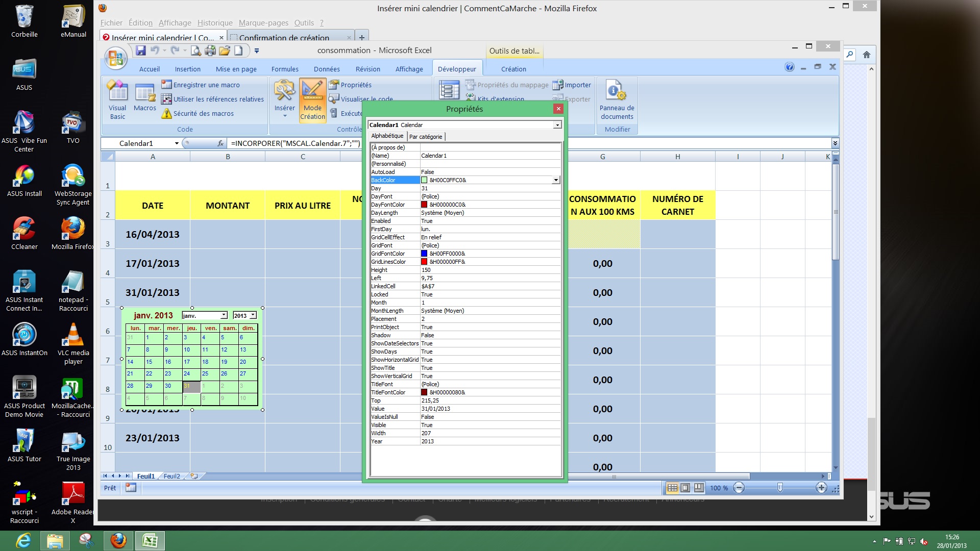Expand the formula bar chevron
Viewport: 980px width, 551px height.
pyautogui.click(x=835, y=143)
